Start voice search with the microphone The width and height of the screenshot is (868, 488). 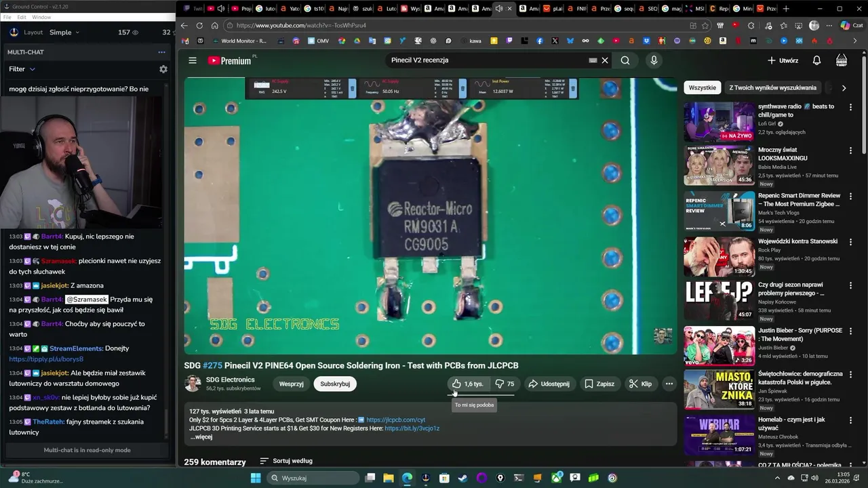tap(654, 60)
